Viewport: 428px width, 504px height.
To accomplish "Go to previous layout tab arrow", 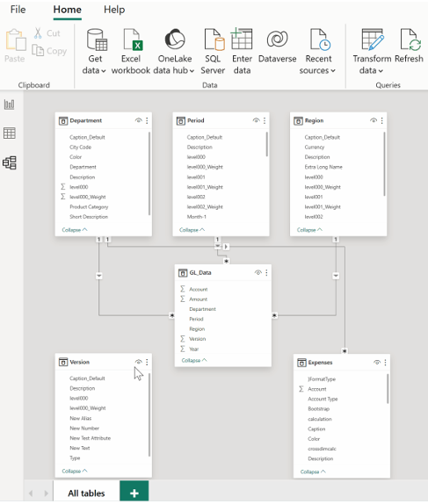I will [31, 493].
